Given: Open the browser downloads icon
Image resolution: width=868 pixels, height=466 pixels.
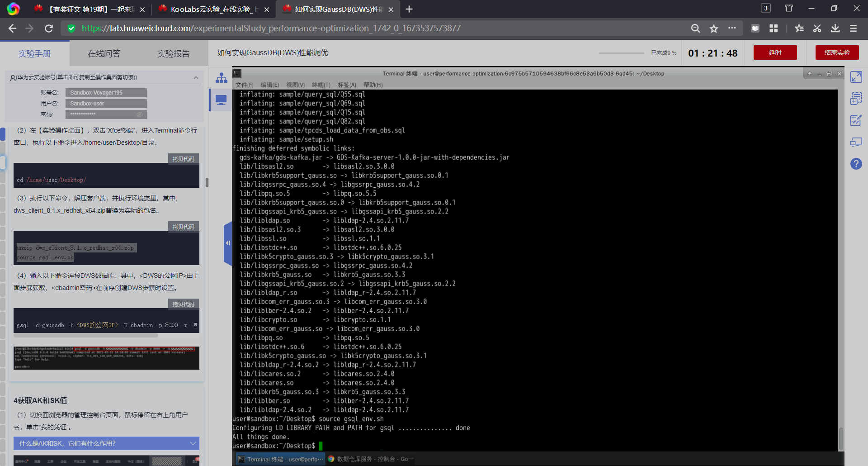Looking at the screenshot, I should [835, 29].
